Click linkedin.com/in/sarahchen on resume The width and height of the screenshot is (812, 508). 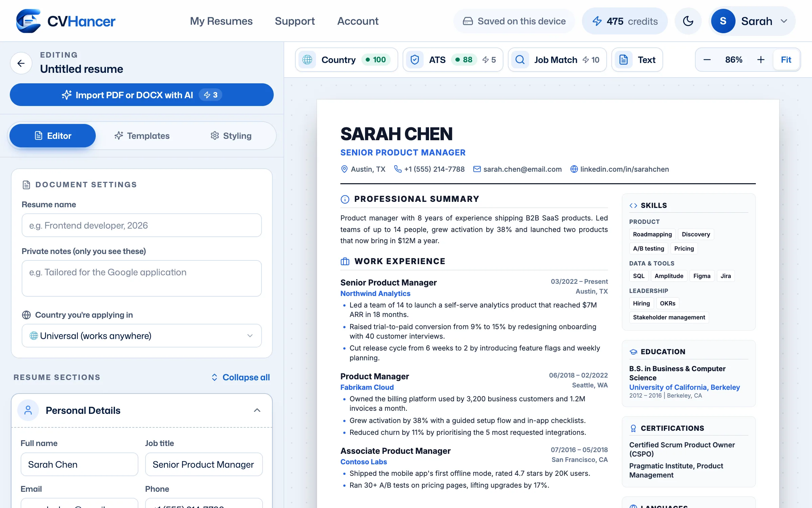[x=625, y=169]
